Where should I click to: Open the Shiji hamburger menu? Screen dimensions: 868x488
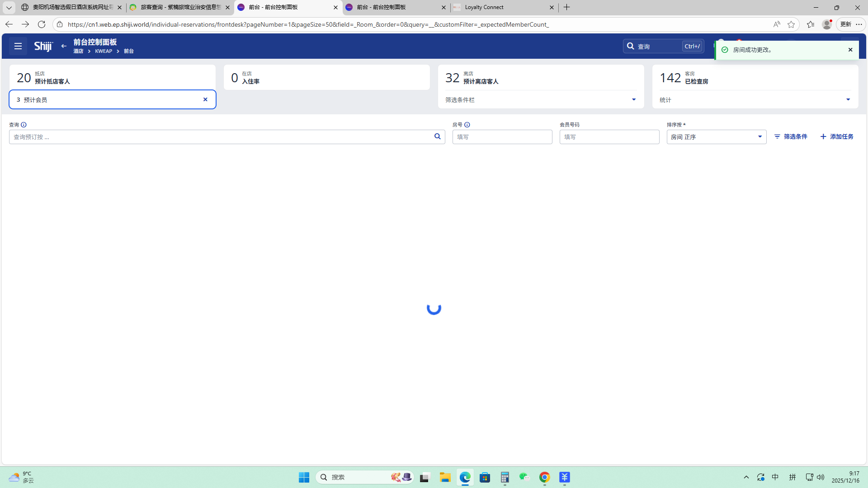click(x=18, y=46)
